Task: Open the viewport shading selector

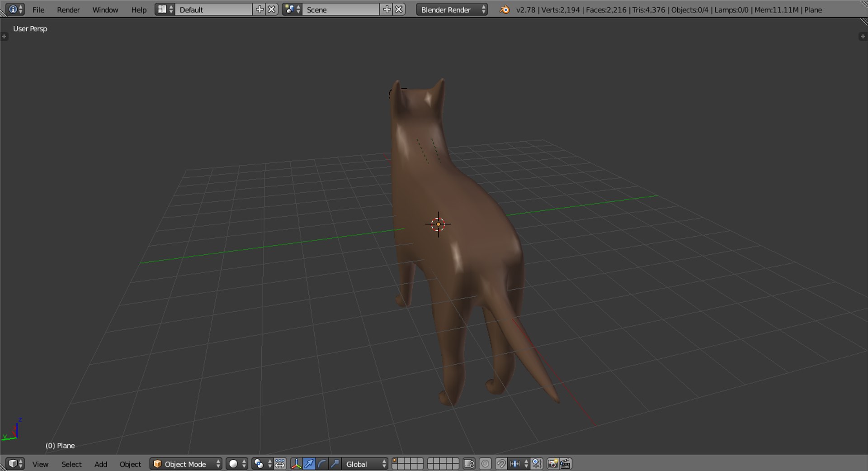Action: pos(237,464)
